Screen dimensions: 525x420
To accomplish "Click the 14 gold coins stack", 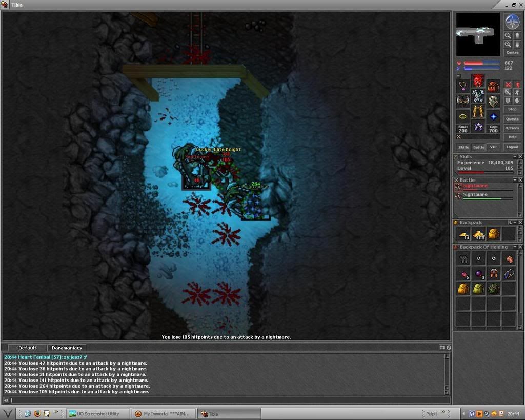I will [x=463, y=234].
